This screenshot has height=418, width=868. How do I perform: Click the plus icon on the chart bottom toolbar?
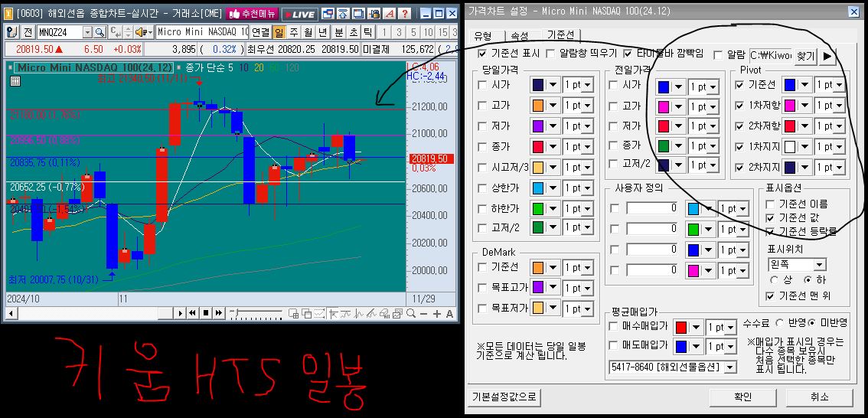pos(436,313)
